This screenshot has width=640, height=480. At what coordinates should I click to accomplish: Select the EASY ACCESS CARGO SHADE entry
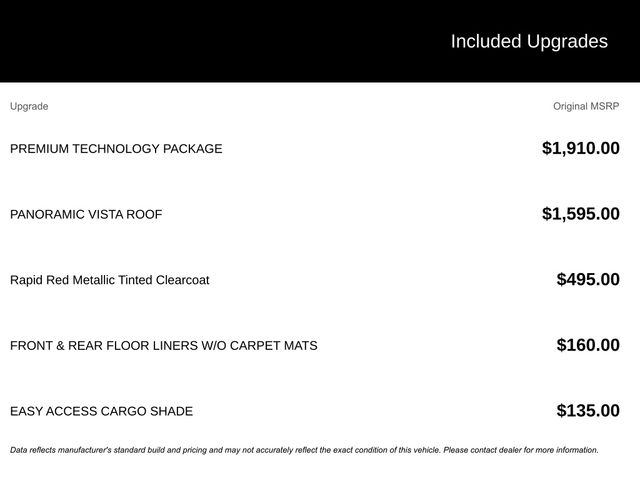[x=101, y=411]
